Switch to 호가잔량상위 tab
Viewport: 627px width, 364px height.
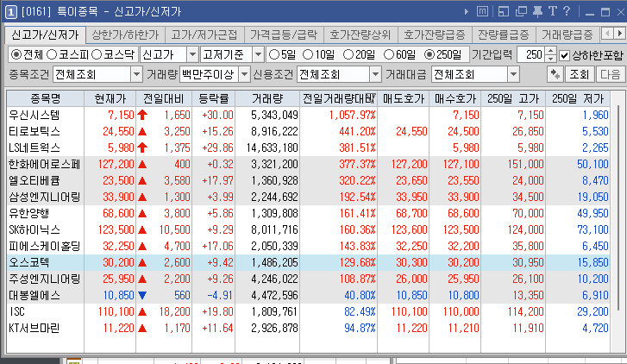click(x=360, y=35)
